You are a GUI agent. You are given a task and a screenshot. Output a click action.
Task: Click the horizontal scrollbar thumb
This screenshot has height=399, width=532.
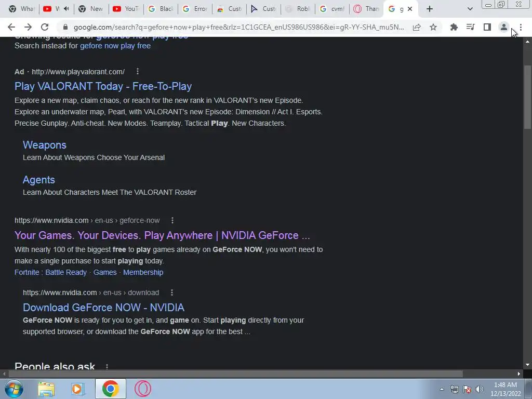(x=235, y=374)
